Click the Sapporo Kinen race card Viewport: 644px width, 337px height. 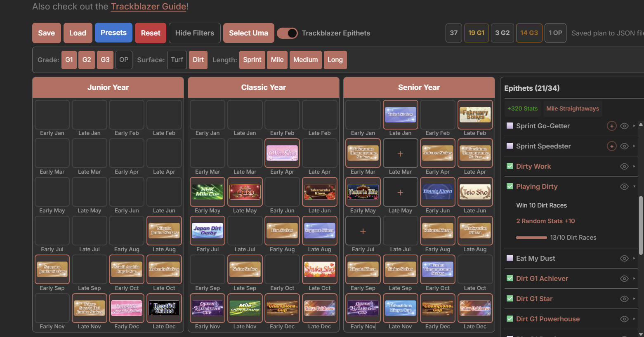coord(320,231)
